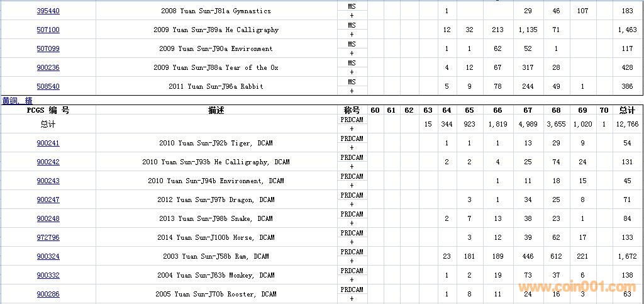Open the 900248 Snake coin link
This screenshot has width=644, height=304.
(x=48, y=218)
